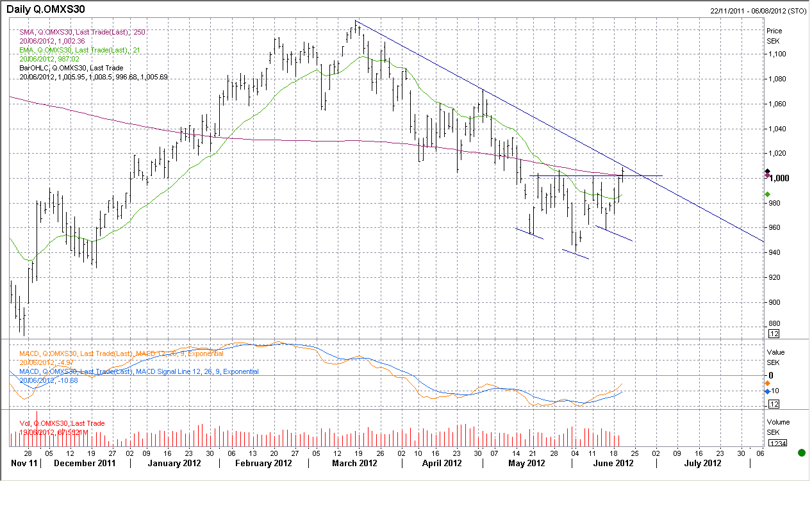Viewport: 812px width, 511px height.
Task: Click the blue MACD signal diamond marker
Action: [768, 391]
